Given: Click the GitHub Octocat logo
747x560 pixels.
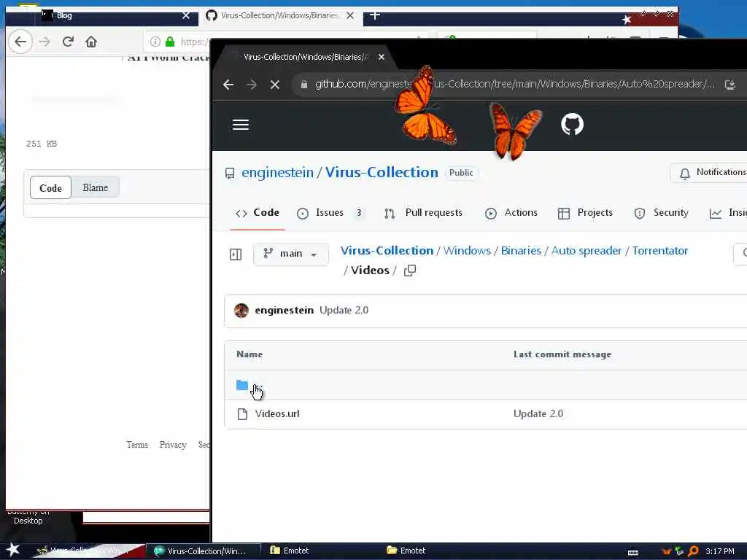Looking at the screenshot, I should point(572,125).
